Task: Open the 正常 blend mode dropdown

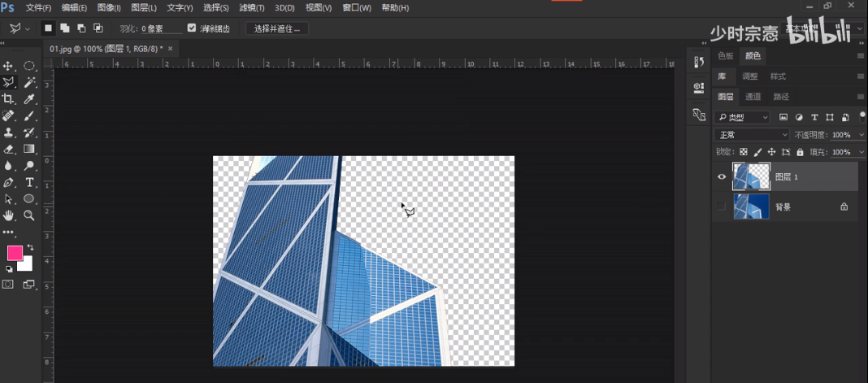Action: (752, 134)
